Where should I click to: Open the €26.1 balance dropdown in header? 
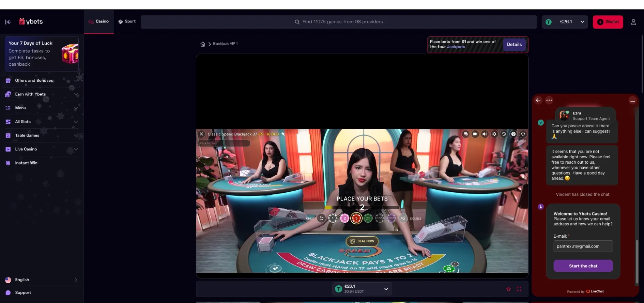pyautogui.click(x=565, y=22)
